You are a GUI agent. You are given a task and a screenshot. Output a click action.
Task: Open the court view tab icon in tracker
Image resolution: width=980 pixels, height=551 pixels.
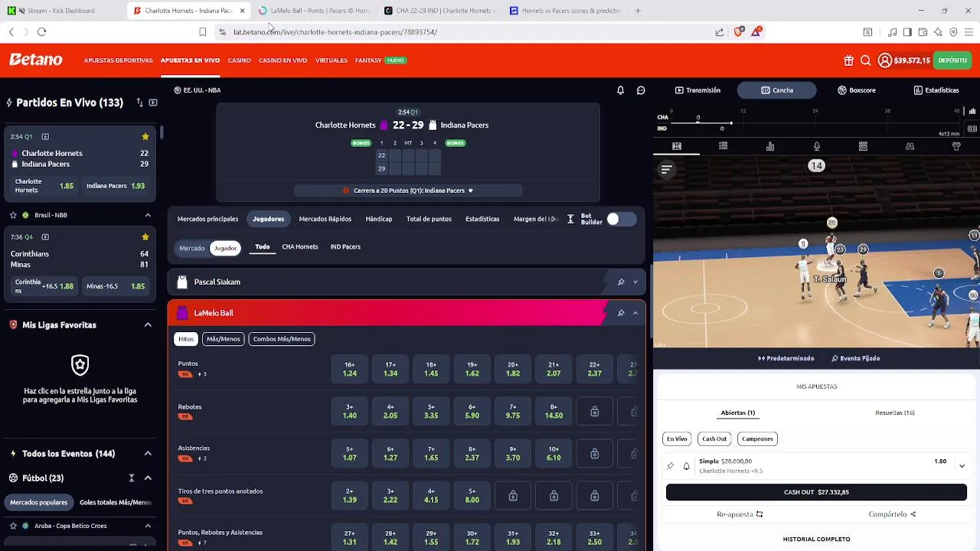tap(677, 146)
